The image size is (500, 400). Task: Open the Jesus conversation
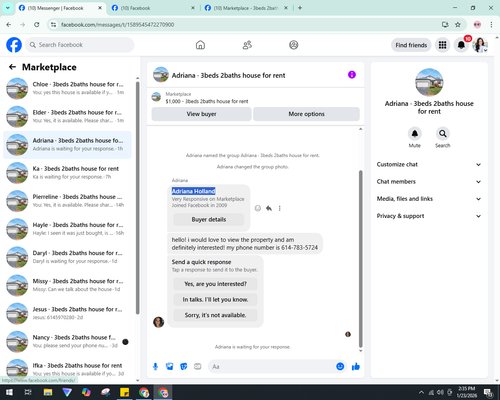click(x=67, y=314)
